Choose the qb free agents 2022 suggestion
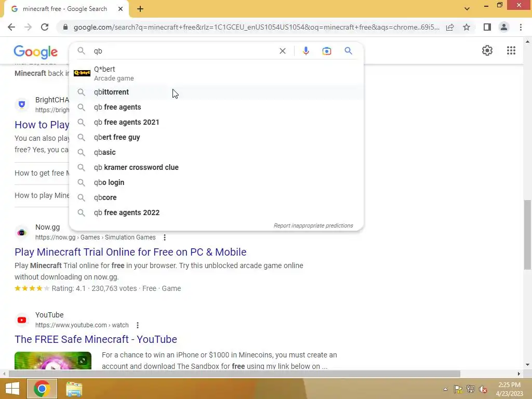Screen dimensions: 532x399 pyautogui.click(x=216, y=212)
